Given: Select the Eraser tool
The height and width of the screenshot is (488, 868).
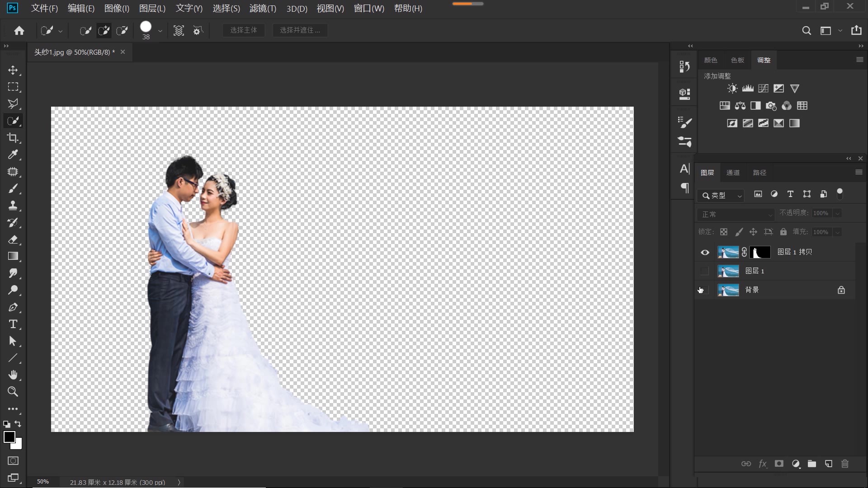Looking at the screenshot, I should [x=13, y=239].
